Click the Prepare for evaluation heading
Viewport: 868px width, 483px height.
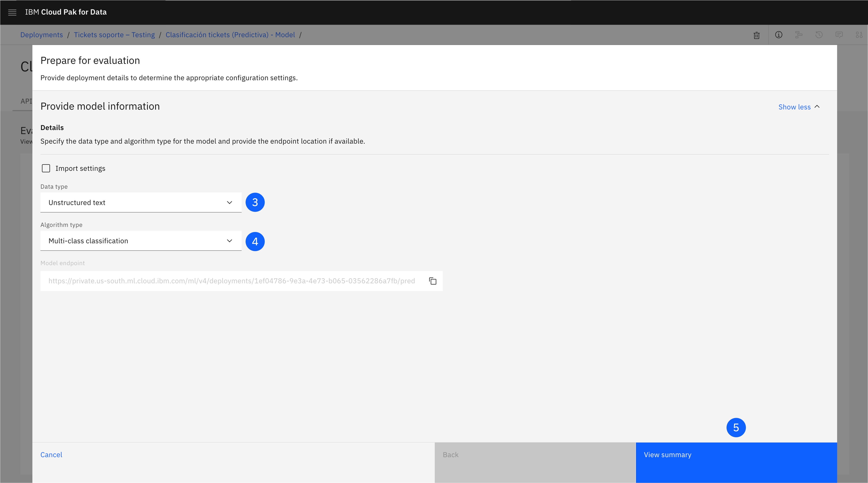[x=90, y=60]
